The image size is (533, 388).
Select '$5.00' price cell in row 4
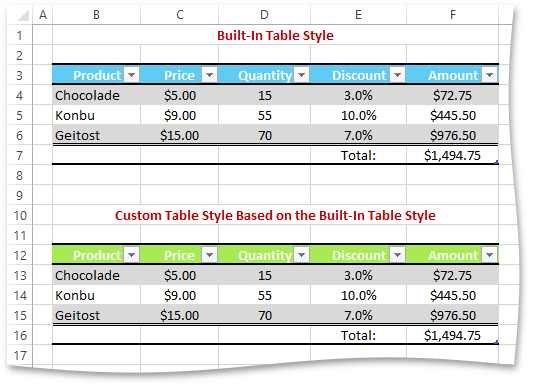179,95
